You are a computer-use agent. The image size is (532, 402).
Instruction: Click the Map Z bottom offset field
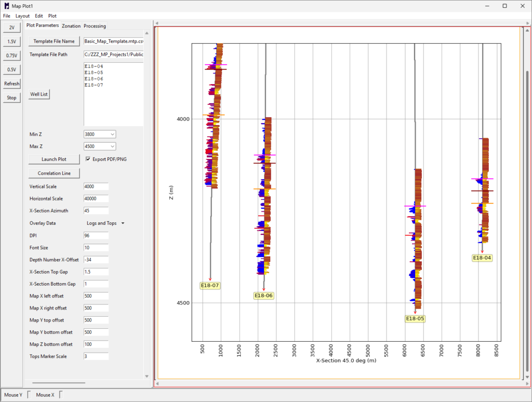pyautogui.click(x=96, y=344)
